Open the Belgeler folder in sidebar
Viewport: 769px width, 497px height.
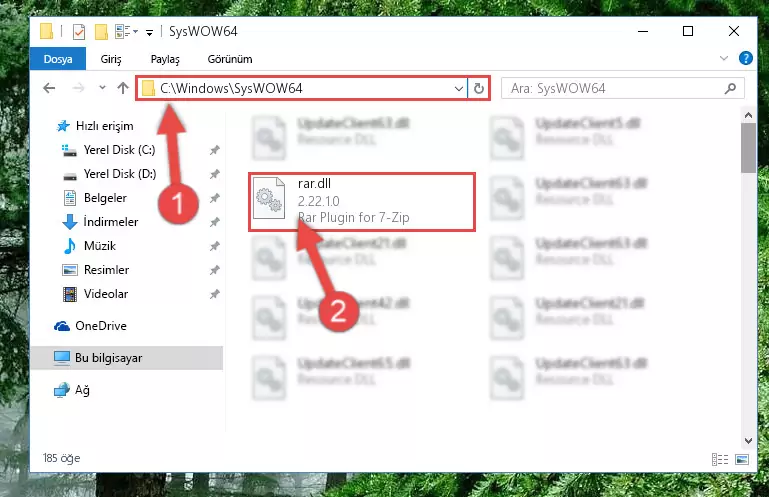coord(95,198)
